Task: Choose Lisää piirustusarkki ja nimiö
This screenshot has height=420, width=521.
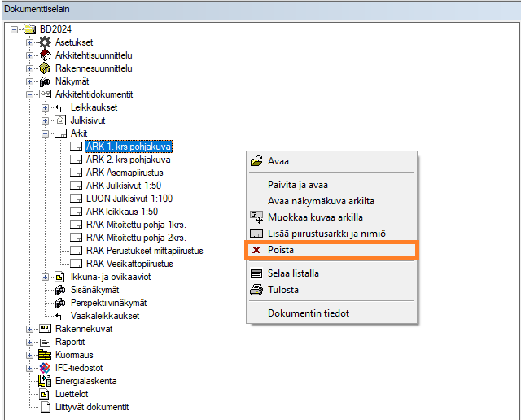Action: click(x=331, y=234)
